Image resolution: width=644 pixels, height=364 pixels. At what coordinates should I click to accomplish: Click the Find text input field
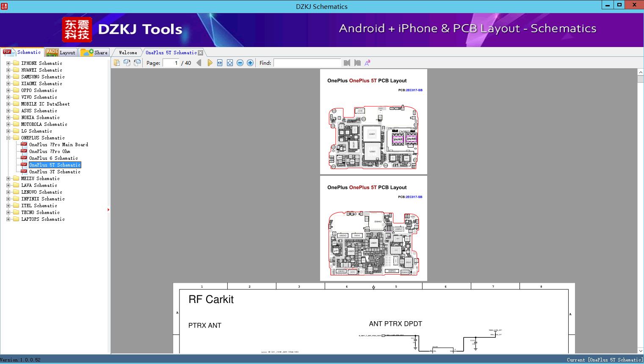[307, 63]
